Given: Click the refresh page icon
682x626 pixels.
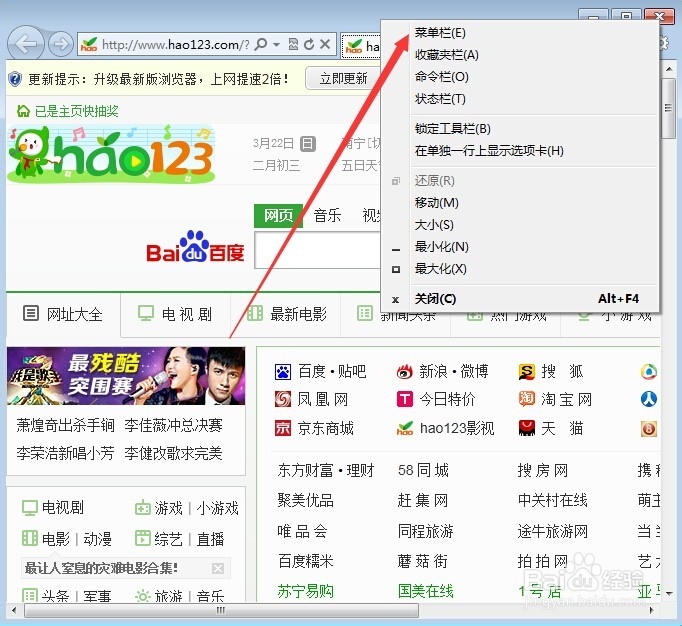Looking at the screenshot, I should [309, 44].
